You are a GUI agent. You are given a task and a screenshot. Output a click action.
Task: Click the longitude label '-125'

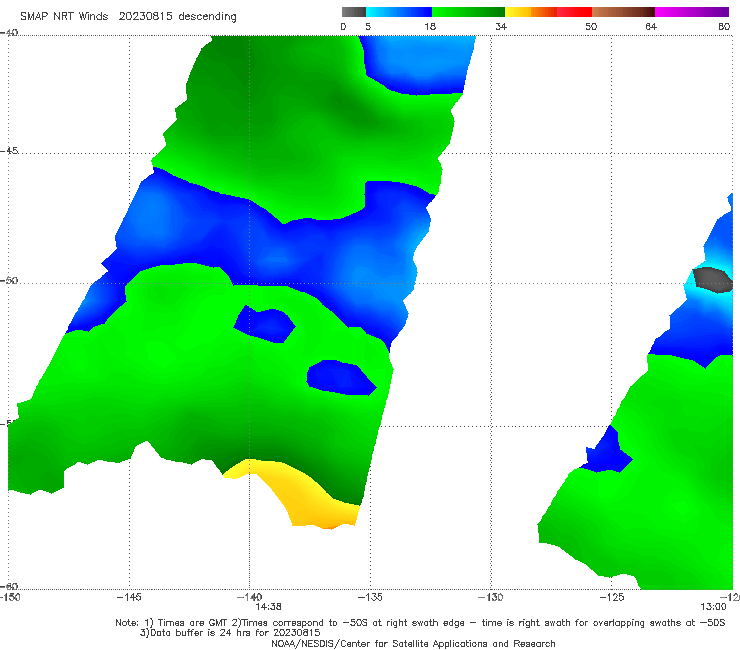pyautogui.click(x=612, y=597)
